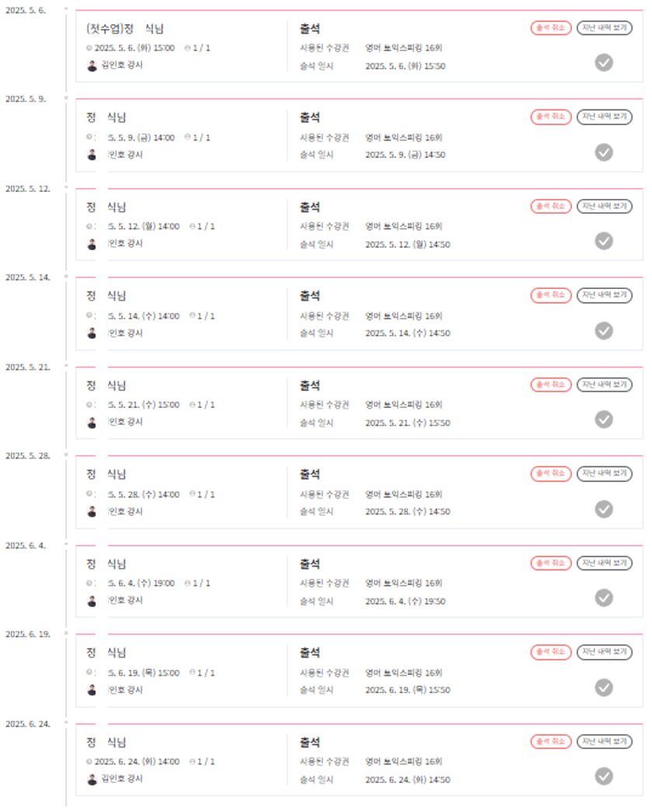Image resolution: width=652 pixels, height=812 pixels.
Task: Open 지난 내역 보기 for the 2025. 5. 9. entry
Action: pos(604,117)
